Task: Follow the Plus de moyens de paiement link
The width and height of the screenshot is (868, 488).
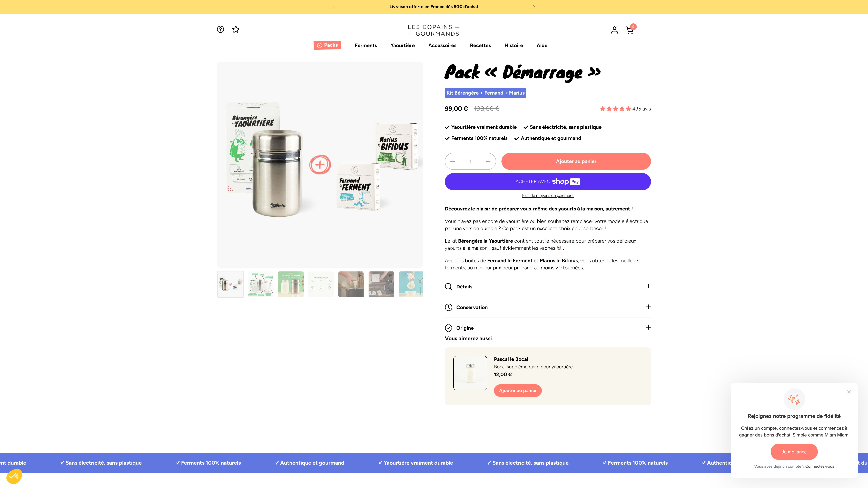Action: click(548, 196)
